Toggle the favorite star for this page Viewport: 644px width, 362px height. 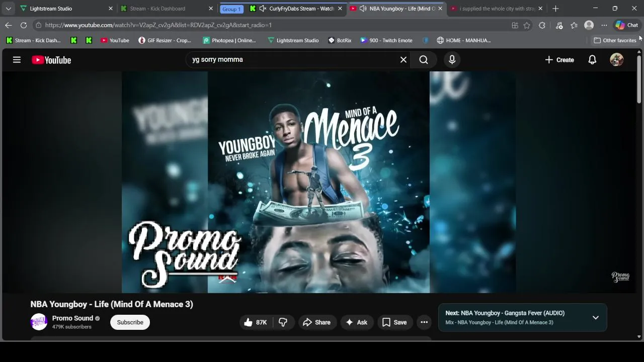[527, 25]
